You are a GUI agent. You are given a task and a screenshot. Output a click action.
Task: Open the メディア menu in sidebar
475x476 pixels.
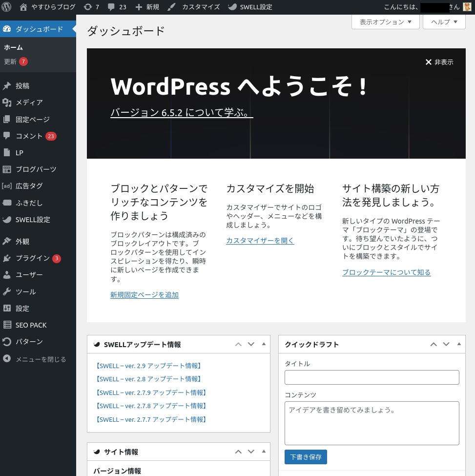point(29,103)
